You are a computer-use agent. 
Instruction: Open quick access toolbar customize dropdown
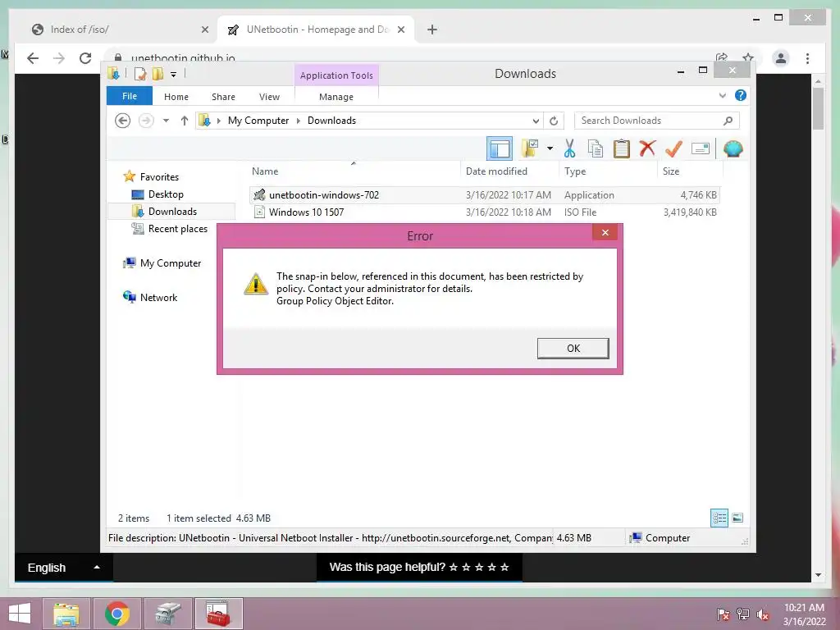click(x=173, y=75)
